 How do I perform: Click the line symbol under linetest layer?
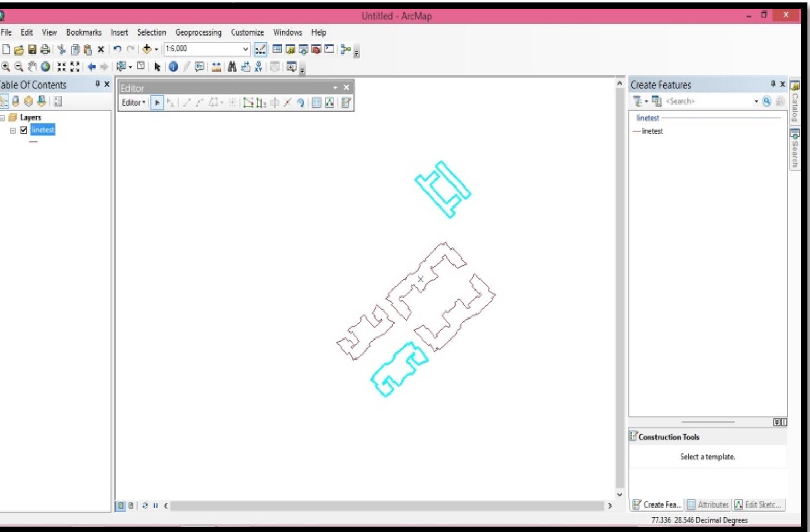pos(33,141)
